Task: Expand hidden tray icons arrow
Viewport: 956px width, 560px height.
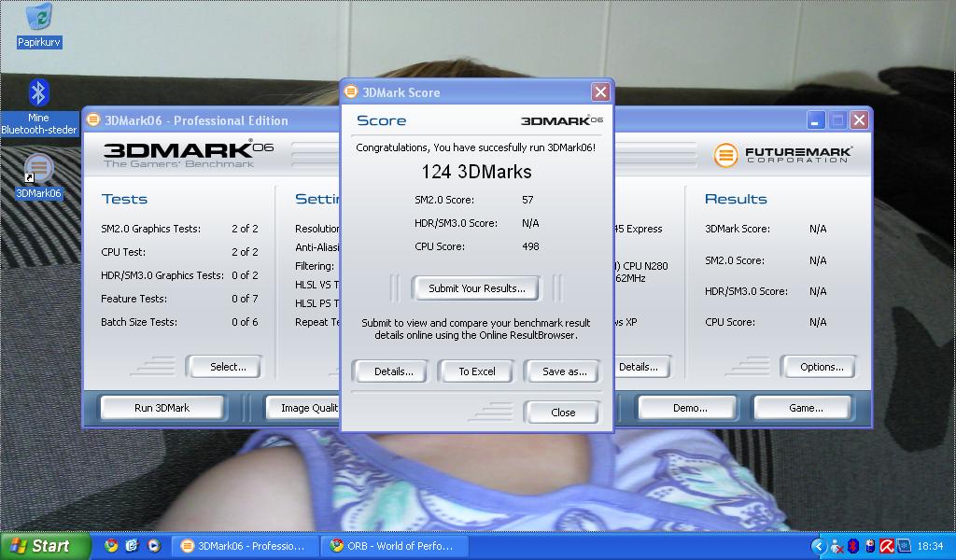Action: 819,546
